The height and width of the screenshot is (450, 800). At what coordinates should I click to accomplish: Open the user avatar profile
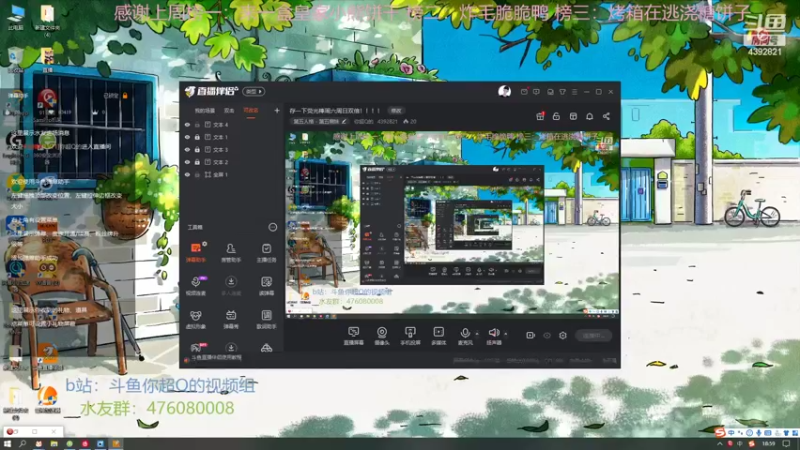coord(504,91)
